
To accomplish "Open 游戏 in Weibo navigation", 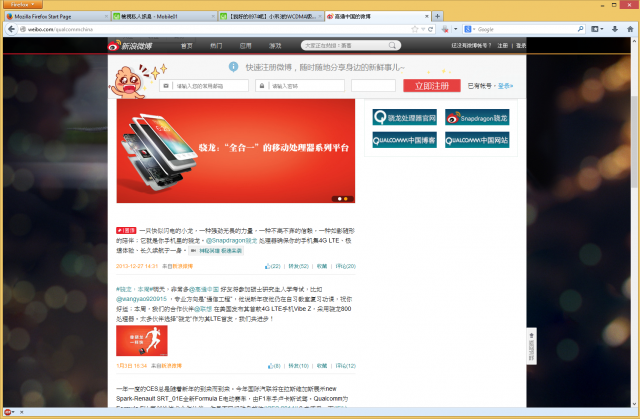I will pos(275,46).
